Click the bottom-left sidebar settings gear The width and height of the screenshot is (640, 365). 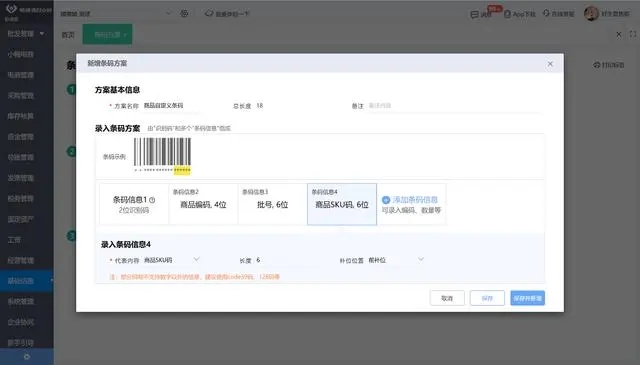click(x=27, y=357)
